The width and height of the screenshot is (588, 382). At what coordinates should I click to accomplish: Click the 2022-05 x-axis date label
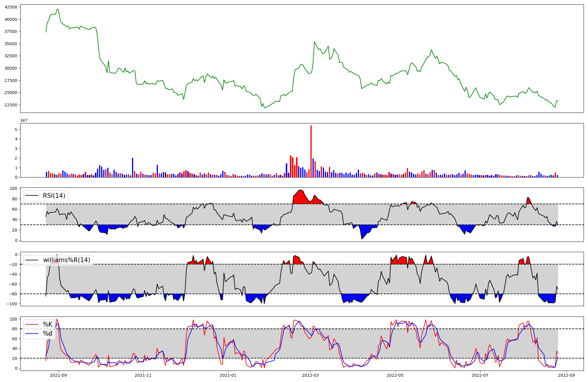point(395,375)
